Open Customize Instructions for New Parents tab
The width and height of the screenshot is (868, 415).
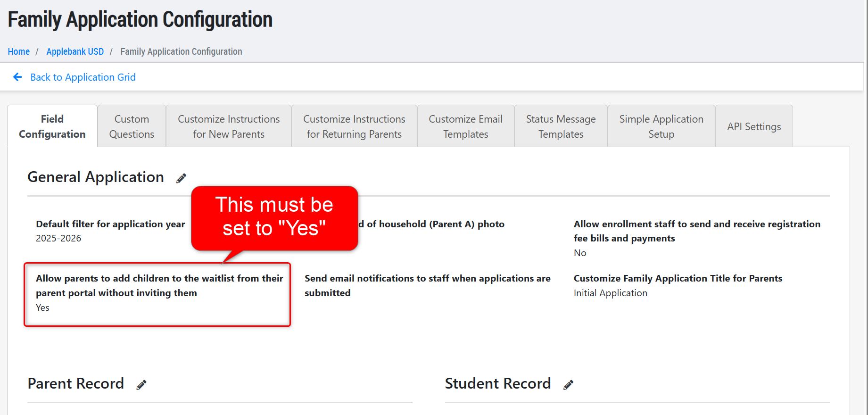(229, 126)
